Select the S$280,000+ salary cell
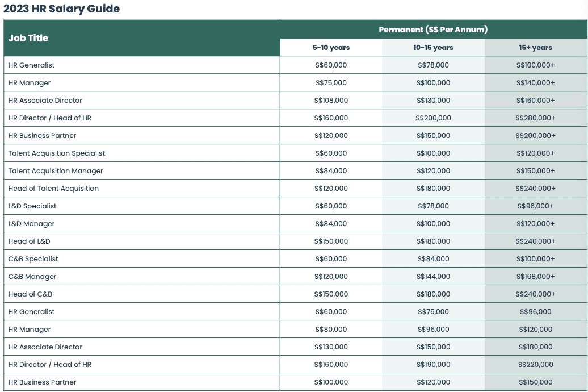The height and width of the screenshot is (392, 588). [535, 118]
